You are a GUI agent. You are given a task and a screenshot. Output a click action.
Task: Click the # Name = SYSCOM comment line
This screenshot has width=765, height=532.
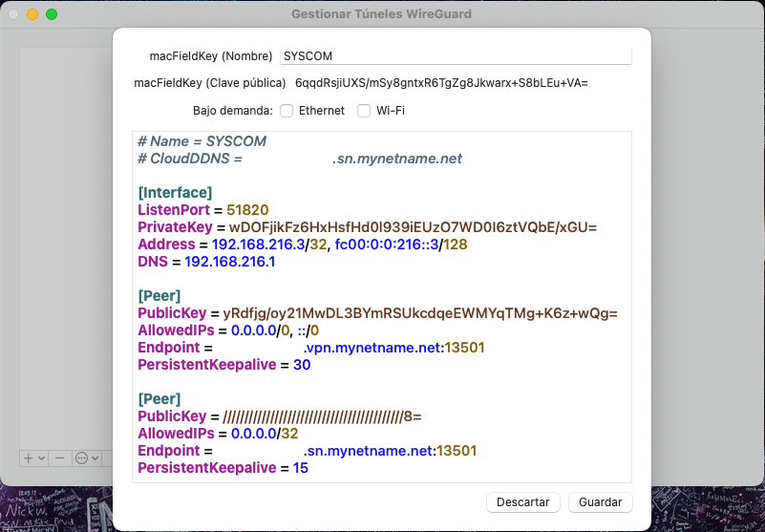[202, 141]
